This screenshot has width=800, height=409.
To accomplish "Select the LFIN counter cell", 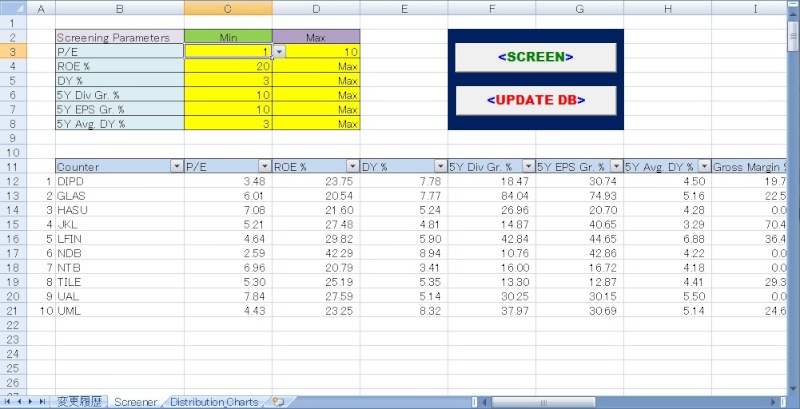I will click(120, 239).
